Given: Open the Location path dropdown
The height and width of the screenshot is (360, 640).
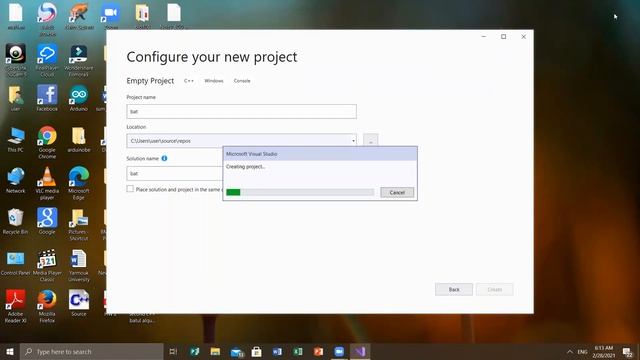Looking at the screenshot, I should click(353, 141).
